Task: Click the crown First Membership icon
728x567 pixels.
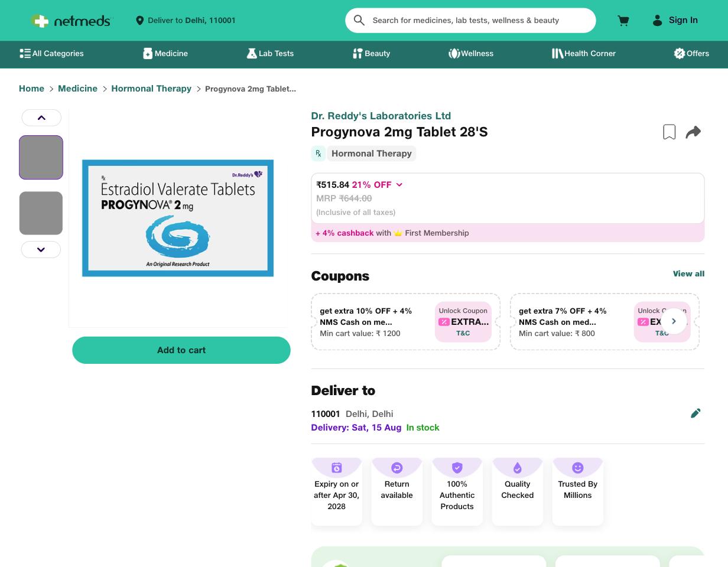Action: 398,233
